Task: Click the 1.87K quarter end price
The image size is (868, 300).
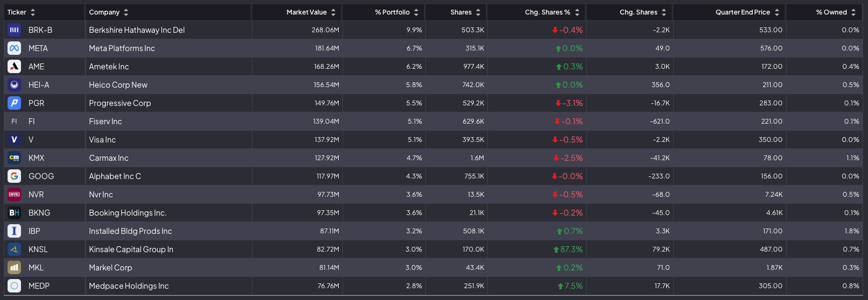Action: pos(774,268)
